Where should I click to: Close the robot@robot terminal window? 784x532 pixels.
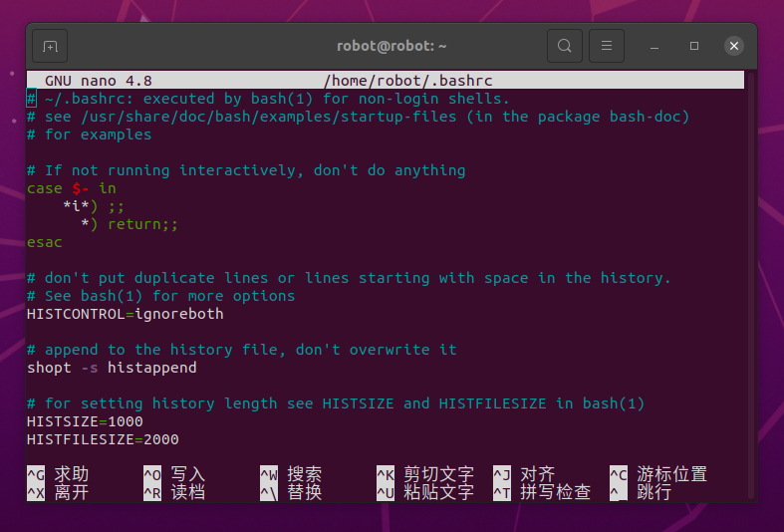(734, 46)
